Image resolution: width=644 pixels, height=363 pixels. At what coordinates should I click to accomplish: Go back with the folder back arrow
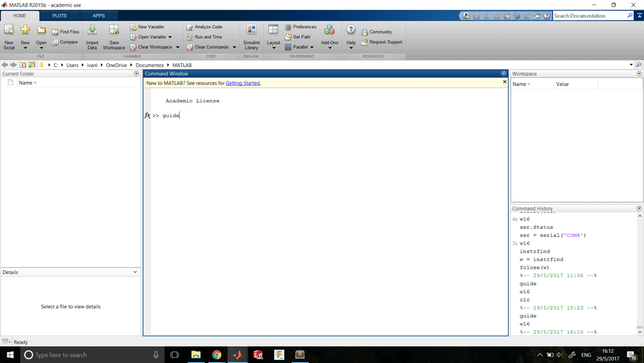coord(5,65)
